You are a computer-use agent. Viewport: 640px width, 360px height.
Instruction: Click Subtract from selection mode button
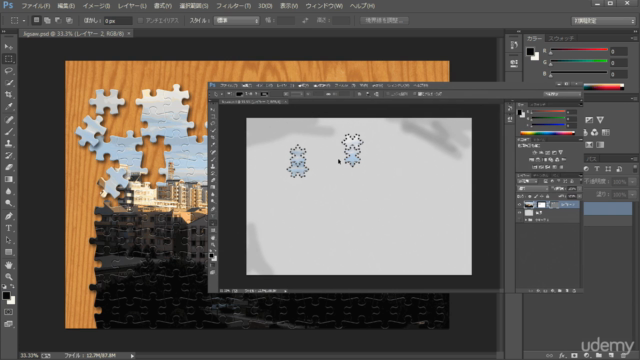point(58,20)
